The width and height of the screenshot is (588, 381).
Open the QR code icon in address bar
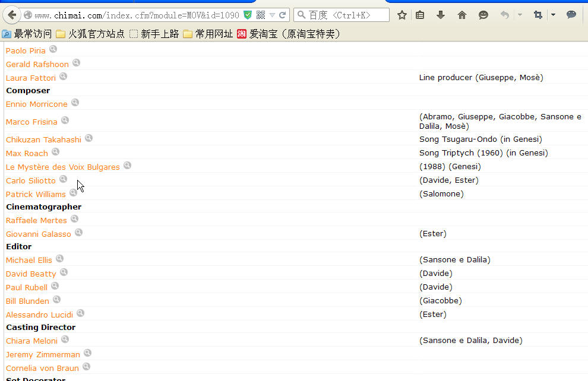tap(261, 15)
